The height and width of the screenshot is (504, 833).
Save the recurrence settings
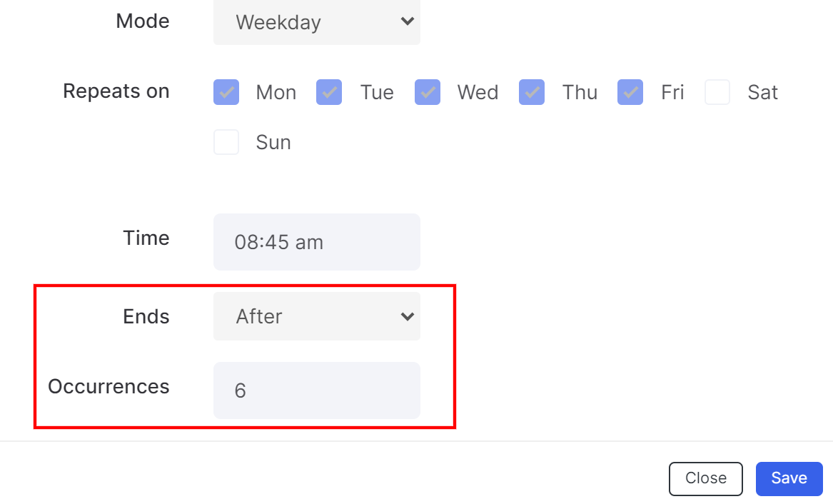tap(789, 478)
